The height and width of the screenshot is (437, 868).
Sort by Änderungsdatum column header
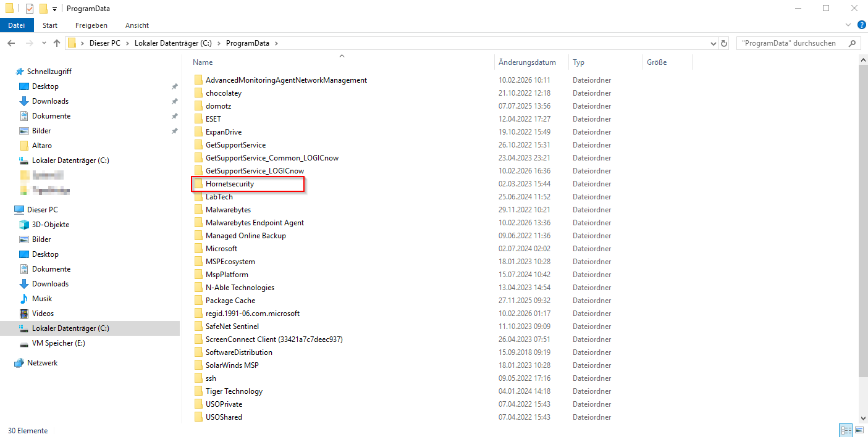pos(527,62)
